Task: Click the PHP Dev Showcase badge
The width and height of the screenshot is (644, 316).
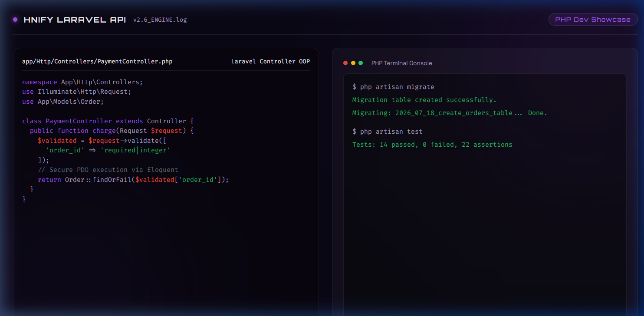Action: 593,20
